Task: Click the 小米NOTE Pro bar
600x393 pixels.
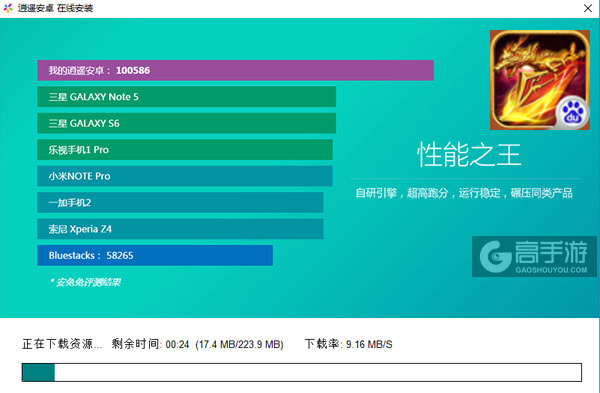Action: pyautogui.click(x=185, y=176)
